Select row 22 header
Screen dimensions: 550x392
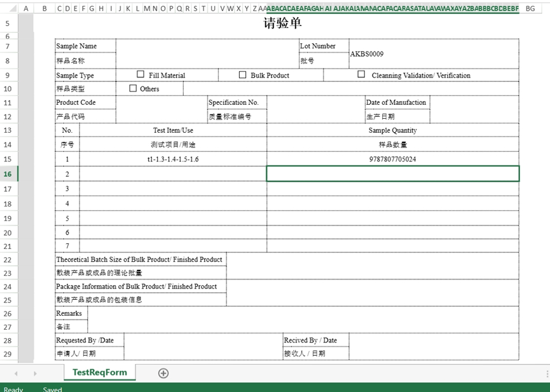8,260
